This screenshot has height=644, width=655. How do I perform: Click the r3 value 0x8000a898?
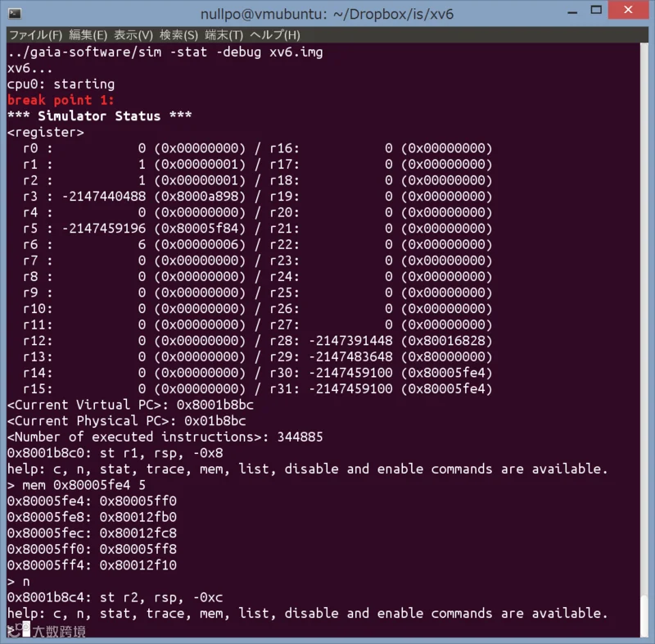pyautogui.click(x=200, y=197)
